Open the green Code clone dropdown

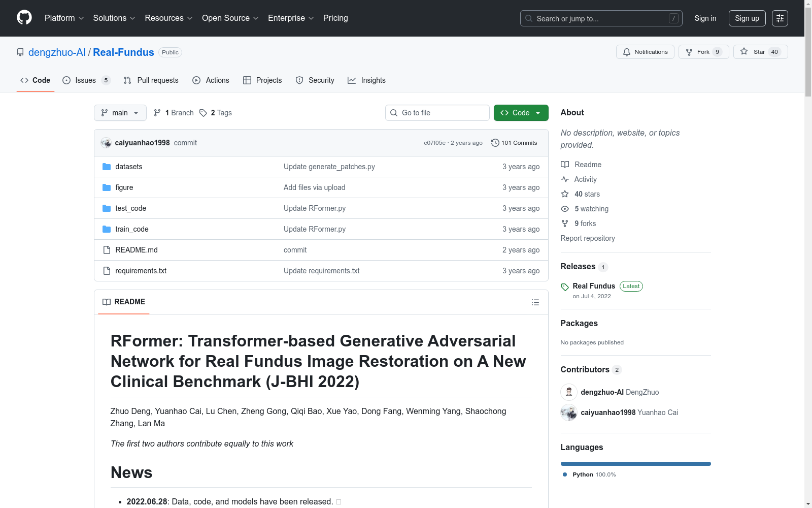pyautogui.click(x=521, y=113)
